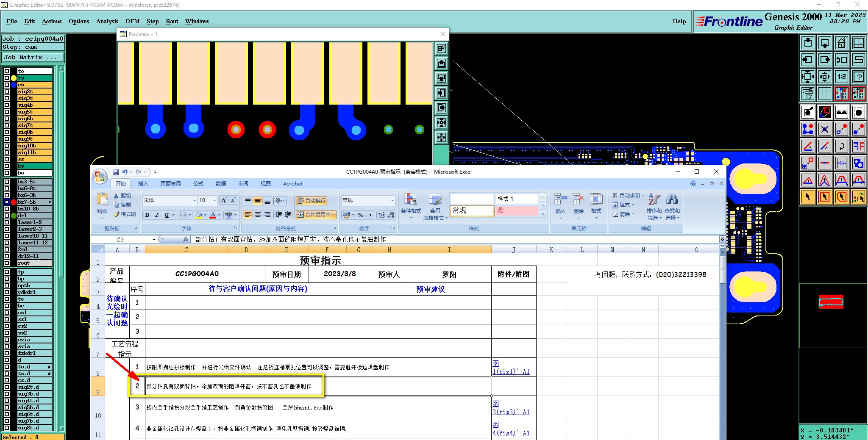Toggle the checkbox for layer sig2t
This screenshot has height=440, width=868.
click(7, 91)
